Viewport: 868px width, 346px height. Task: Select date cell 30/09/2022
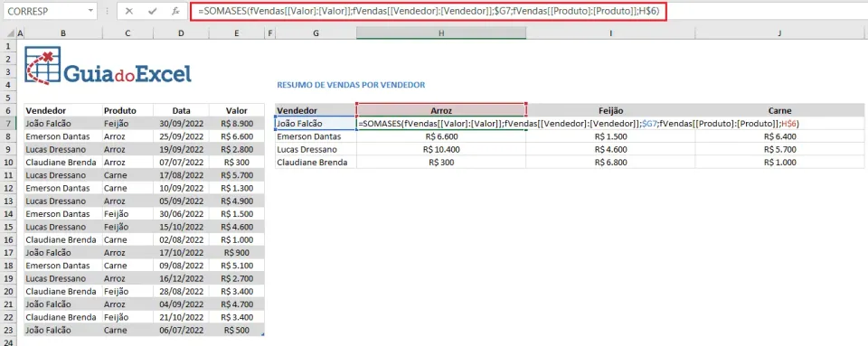click(181, 124)
